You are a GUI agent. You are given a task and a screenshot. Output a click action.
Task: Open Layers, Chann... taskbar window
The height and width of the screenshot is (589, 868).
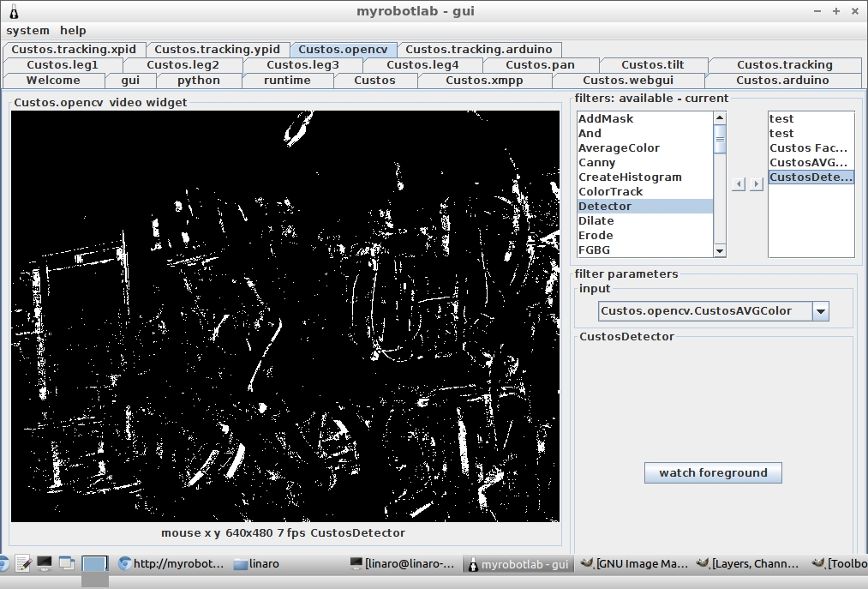pos(748,564)
